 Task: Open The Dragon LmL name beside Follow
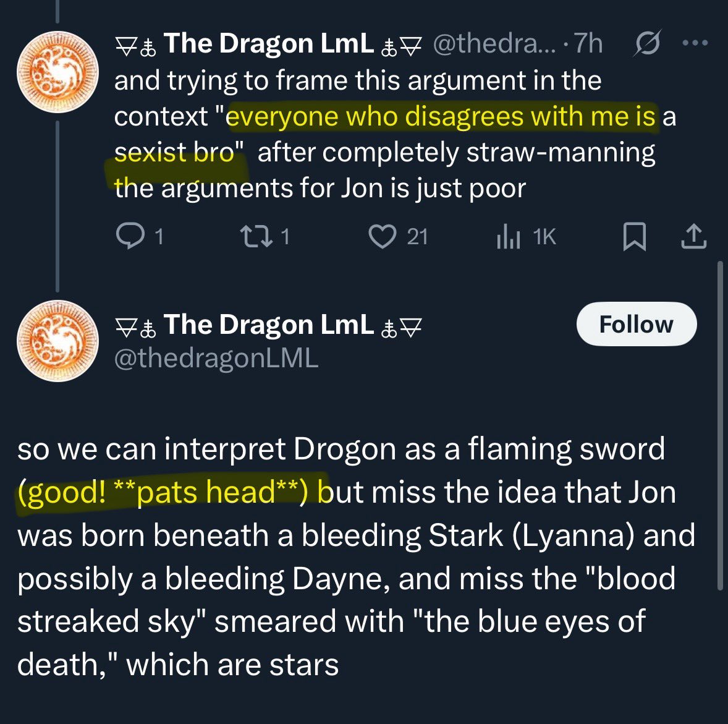(268, 324)
